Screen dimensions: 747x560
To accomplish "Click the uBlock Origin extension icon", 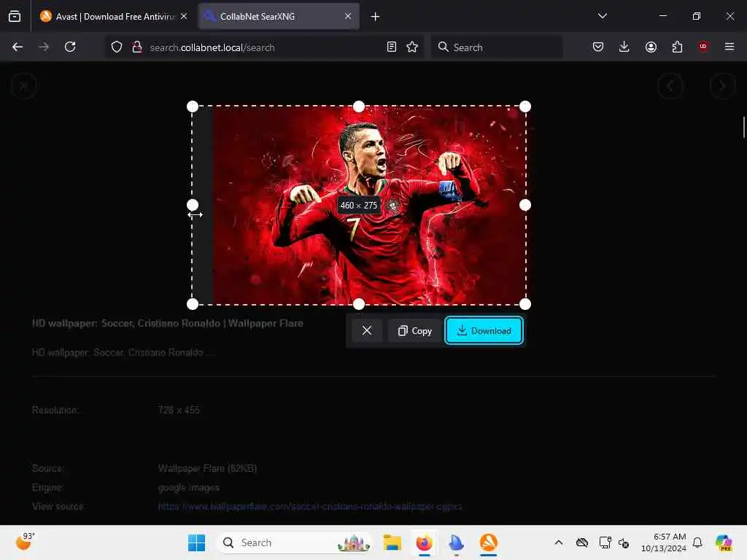I will click(x=703, y=47).
